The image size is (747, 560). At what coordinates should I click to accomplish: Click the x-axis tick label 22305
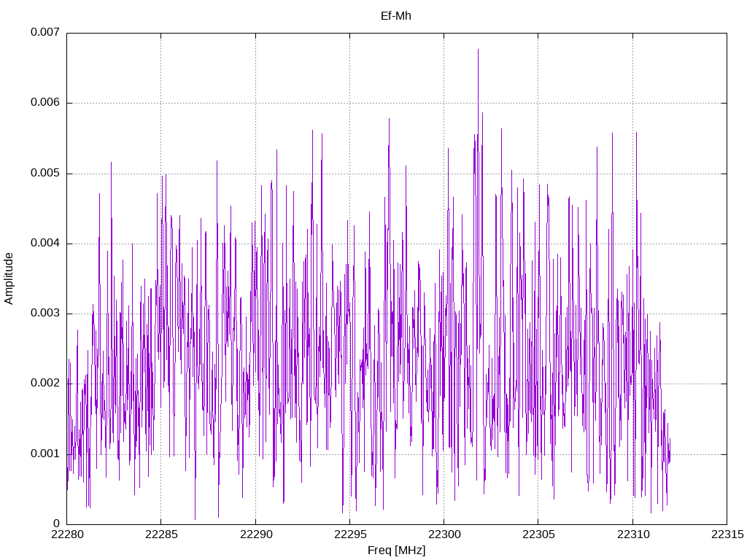point(539,534)
